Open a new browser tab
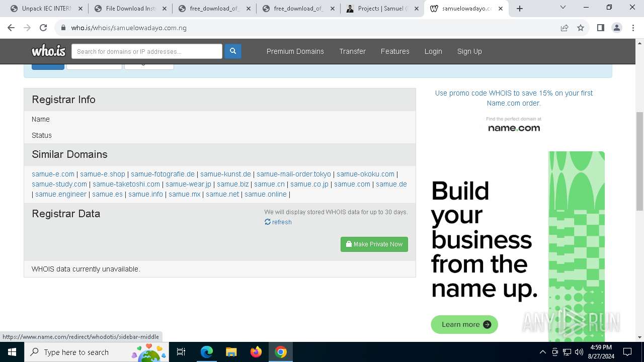The image size is (644, 362). click(x=520, y=9)
